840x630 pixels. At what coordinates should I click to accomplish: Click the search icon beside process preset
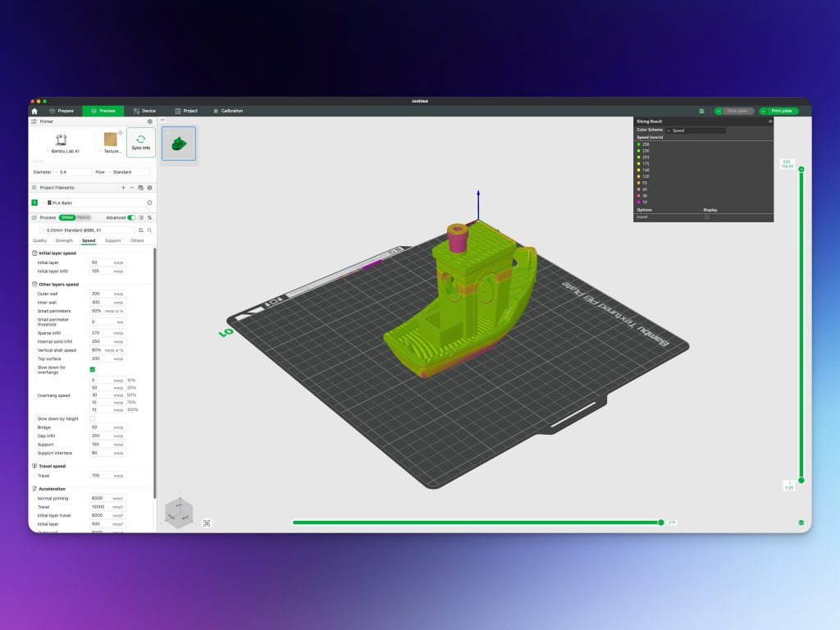click(x=149, y=231)
